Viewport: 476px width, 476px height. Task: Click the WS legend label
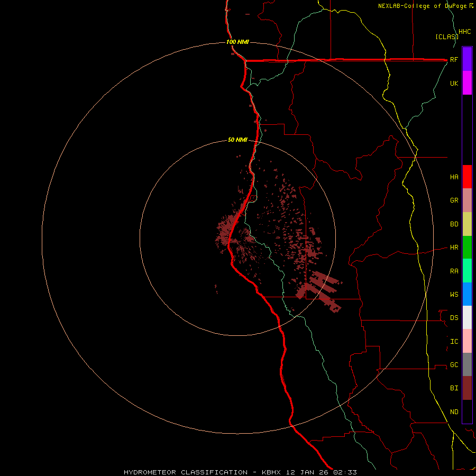[454, 294]
